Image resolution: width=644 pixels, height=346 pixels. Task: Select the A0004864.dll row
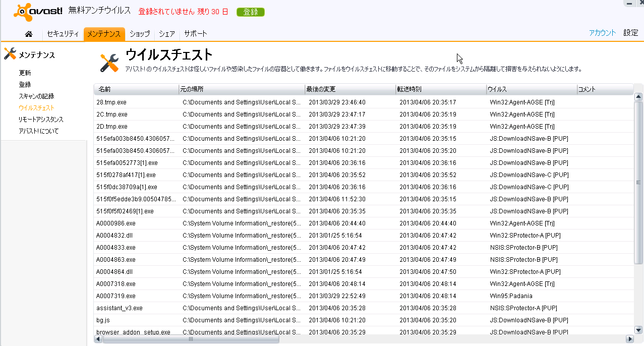(x=363, y=272)
